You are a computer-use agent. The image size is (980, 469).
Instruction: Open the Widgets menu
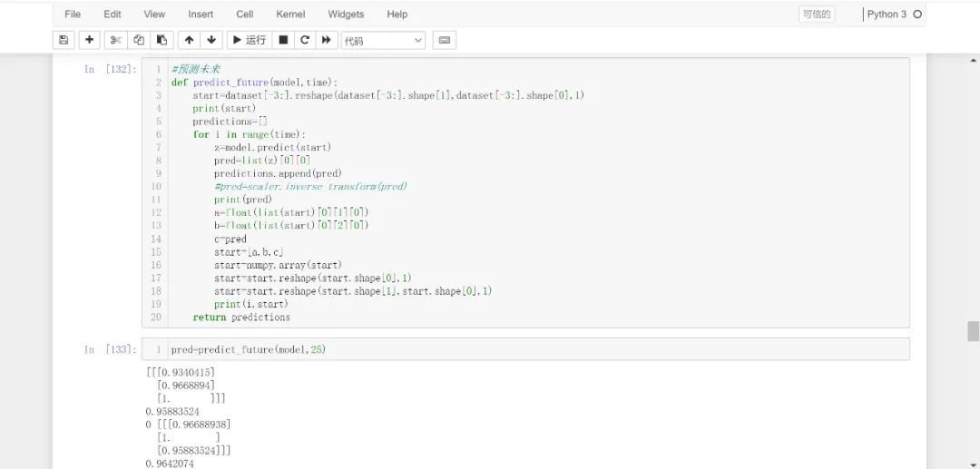point(346,14)
